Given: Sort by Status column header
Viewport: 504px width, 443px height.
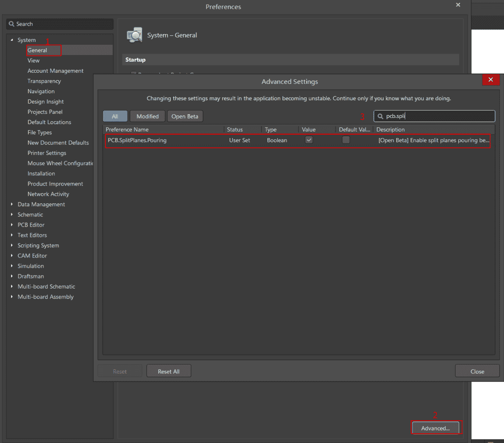Looking at the screenshot, I should pyautogui.click(x=243, y=130).
